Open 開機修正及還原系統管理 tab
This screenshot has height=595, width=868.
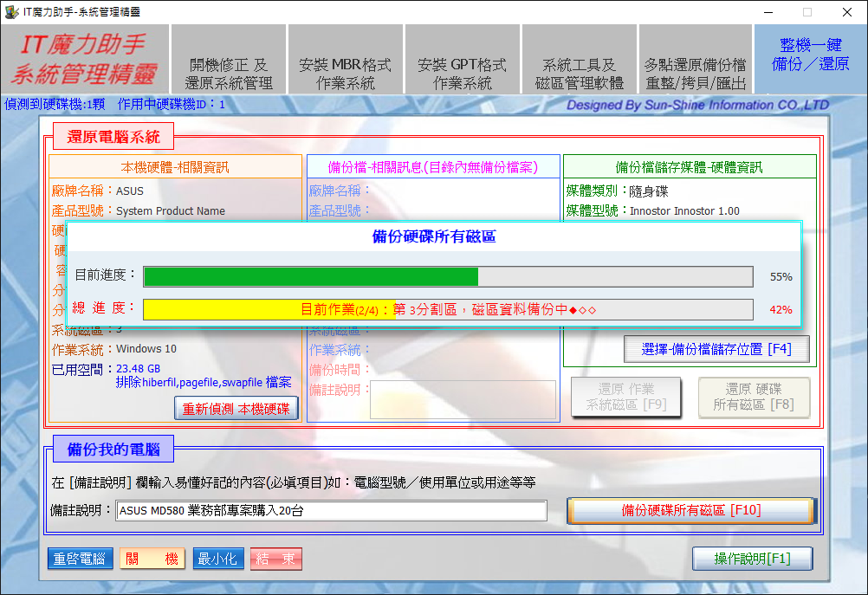(229, 74)
